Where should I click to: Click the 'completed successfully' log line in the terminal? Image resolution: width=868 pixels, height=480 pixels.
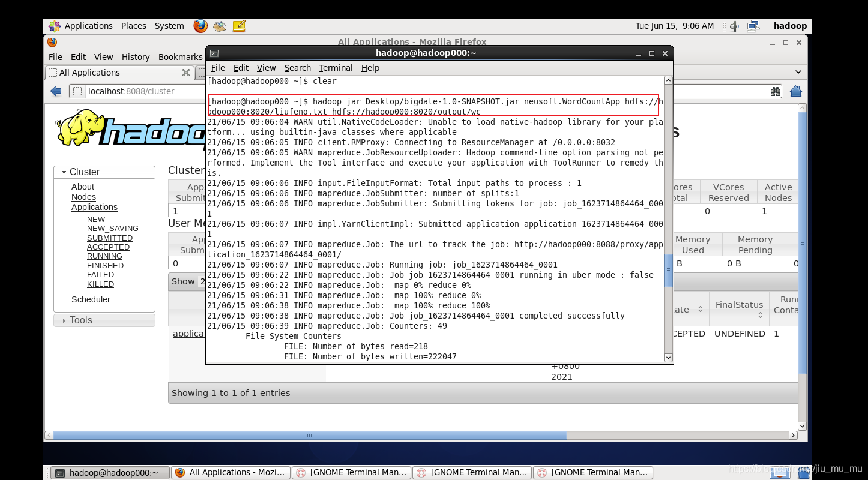416,316
